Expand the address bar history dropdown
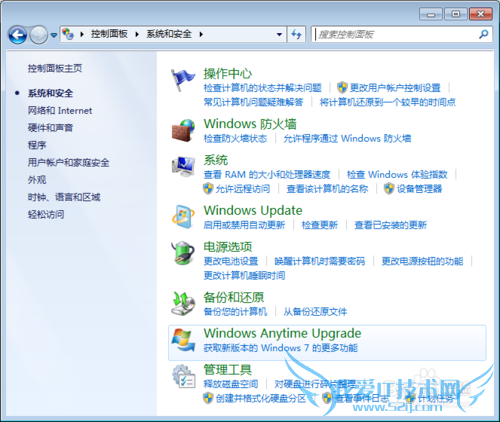 [x=279, y=34]
